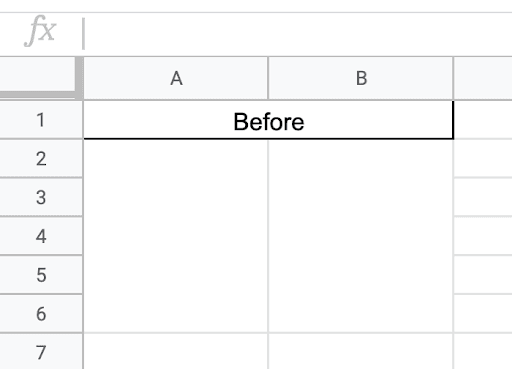The width and height of the screenshot is (512, 369).
Task: Select cell C1 right of Before
Action: (483, 120)
